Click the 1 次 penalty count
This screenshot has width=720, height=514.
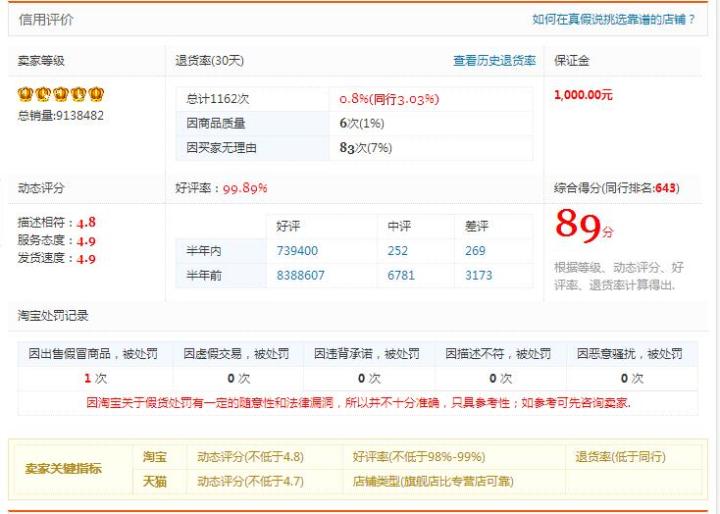95,378
